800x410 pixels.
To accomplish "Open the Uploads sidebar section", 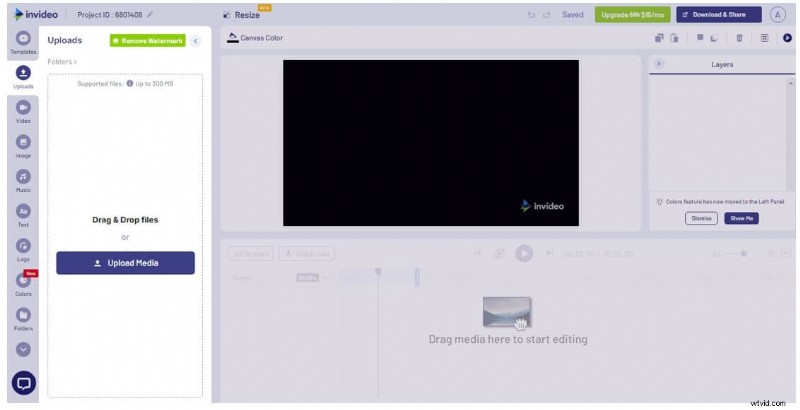I will [x=23, y=76].
